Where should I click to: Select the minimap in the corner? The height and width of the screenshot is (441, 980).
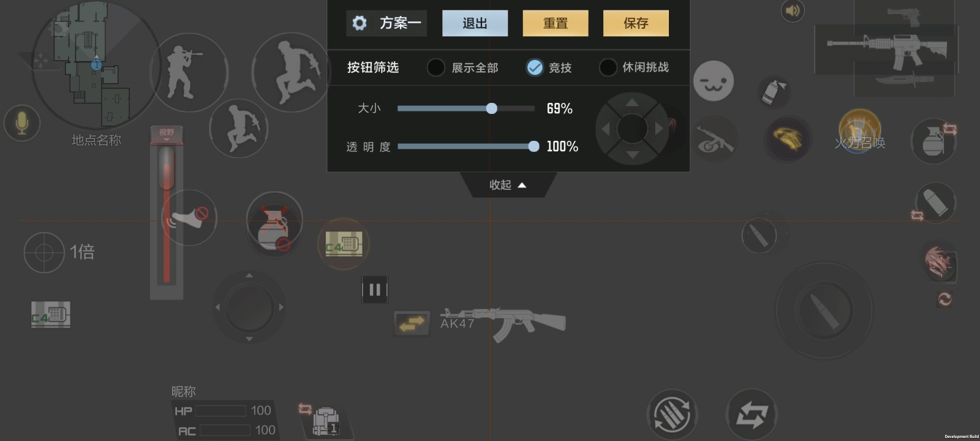(96, 63)
